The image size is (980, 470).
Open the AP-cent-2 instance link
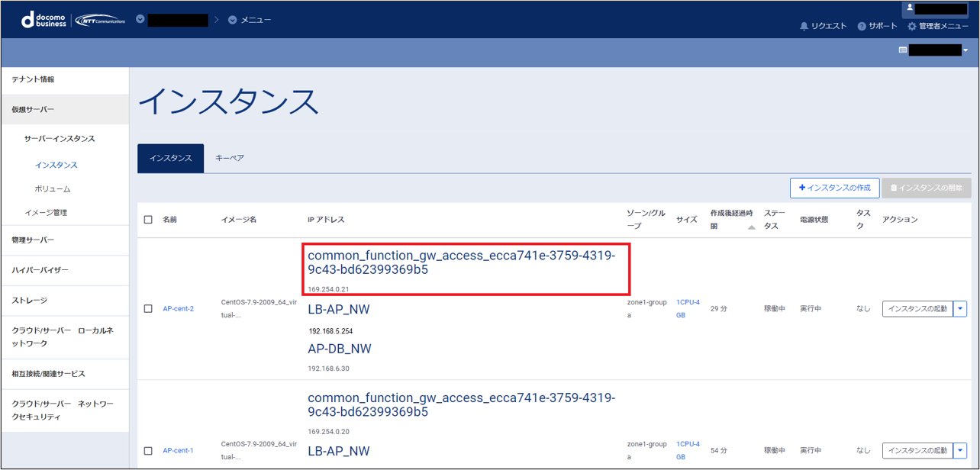pos(178,309)
